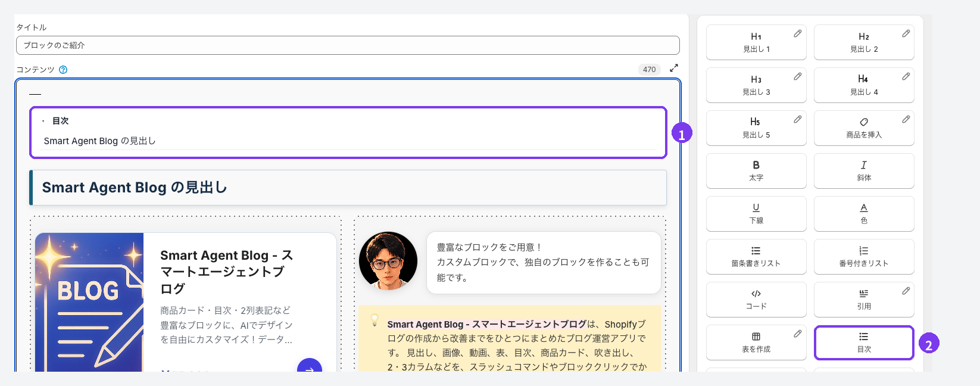Insert a 見出し 2 heading block
Image resolution: width=980 pixels, height=386 pixels.
(864, 42)
